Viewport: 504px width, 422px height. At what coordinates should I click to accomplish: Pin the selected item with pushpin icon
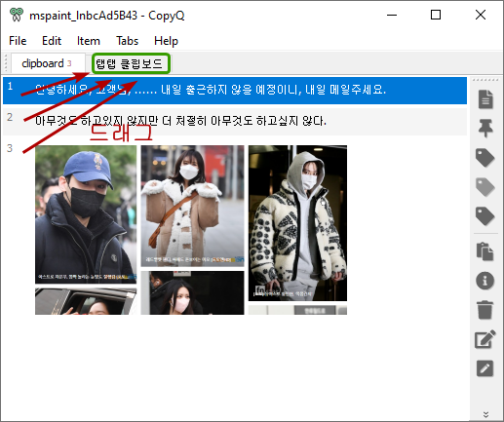point(485,128)
